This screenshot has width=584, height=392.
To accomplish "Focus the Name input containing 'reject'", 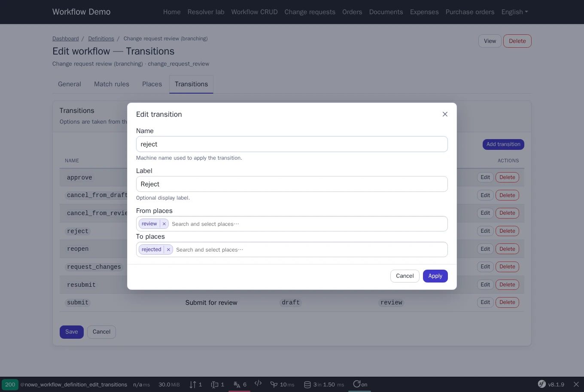I will point(292,144).
